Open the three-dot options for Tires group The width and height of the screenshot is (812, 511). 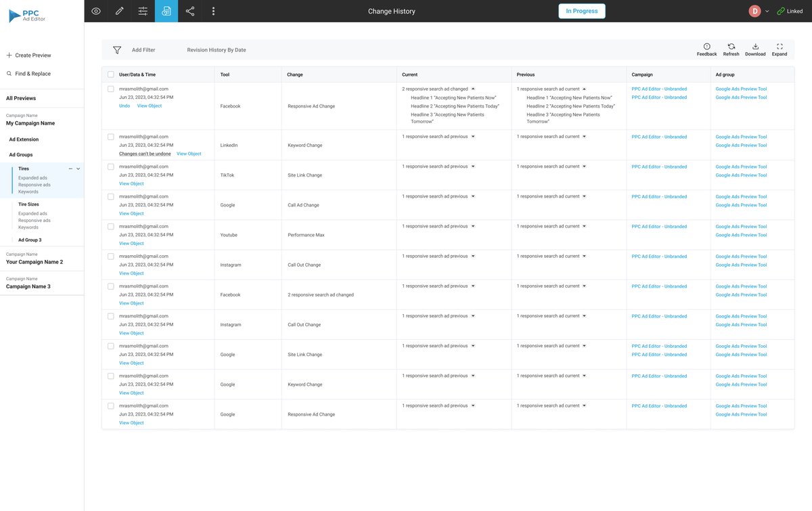(x=71, y=169)
